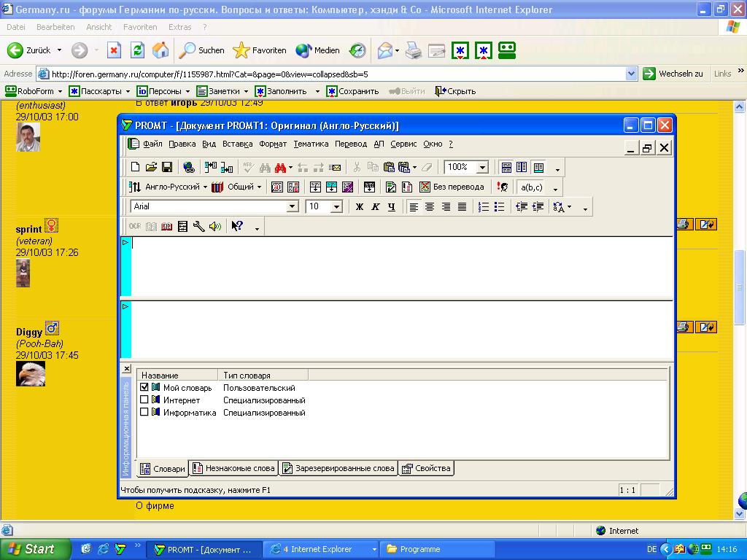Open the Тематика menu
The height and width of the screenshot is (560, 747).
point(311,144)
